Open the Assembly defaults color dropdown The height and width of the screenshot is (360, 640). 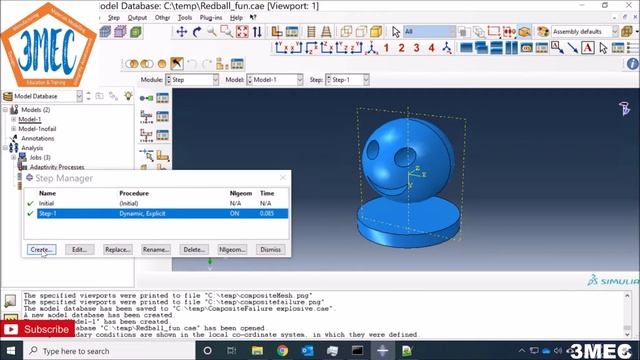click(584, 31)
